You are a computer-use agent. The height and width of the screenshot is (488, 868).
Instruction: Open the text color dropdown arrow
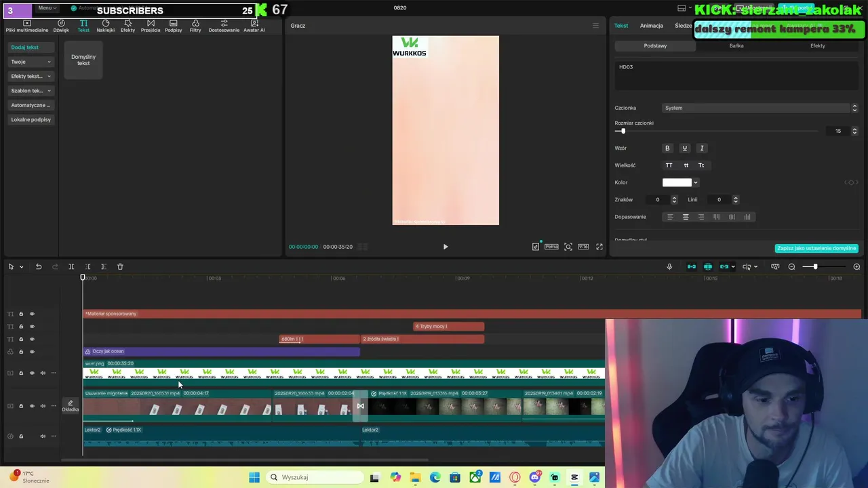(x=695, y=182)
